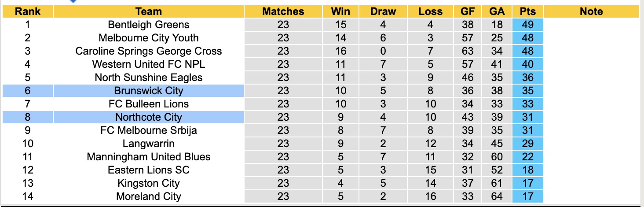Image resolution: width=644 pixels, height=207 pixels.
Task: Click the Matches column header
Action: tap(283, 11)
